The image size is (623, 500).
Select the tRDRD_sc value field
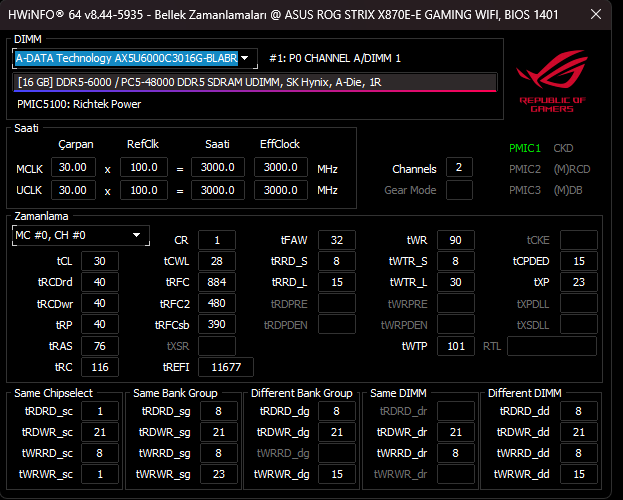100,411
